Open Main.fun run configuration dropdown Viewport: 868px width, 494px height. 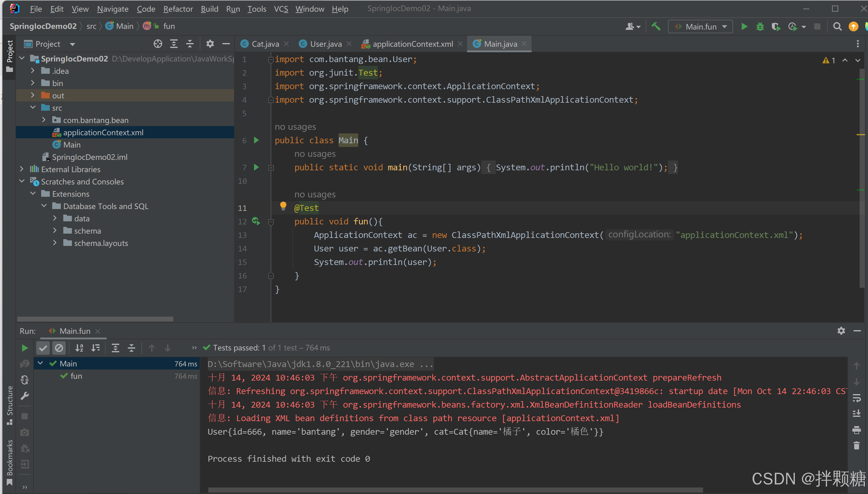tap(701, 26)
